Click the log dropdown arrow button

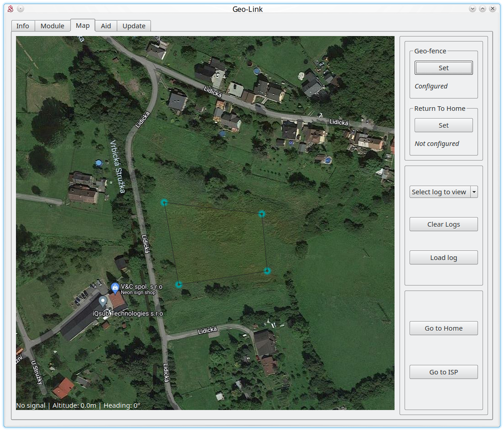474,192
